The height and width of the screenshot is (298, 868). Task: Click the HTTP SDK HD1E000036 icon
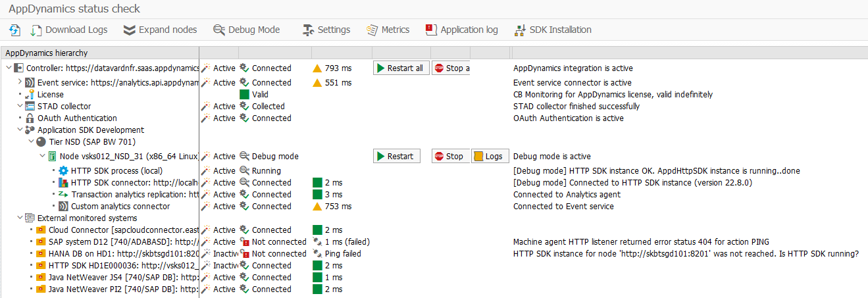pyautogui.click(x=41, y=265)
